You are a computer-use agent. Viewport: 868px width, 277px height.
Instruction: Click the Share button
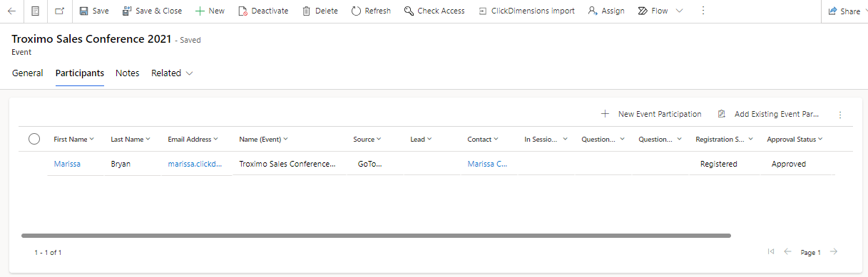click(844, 11)
